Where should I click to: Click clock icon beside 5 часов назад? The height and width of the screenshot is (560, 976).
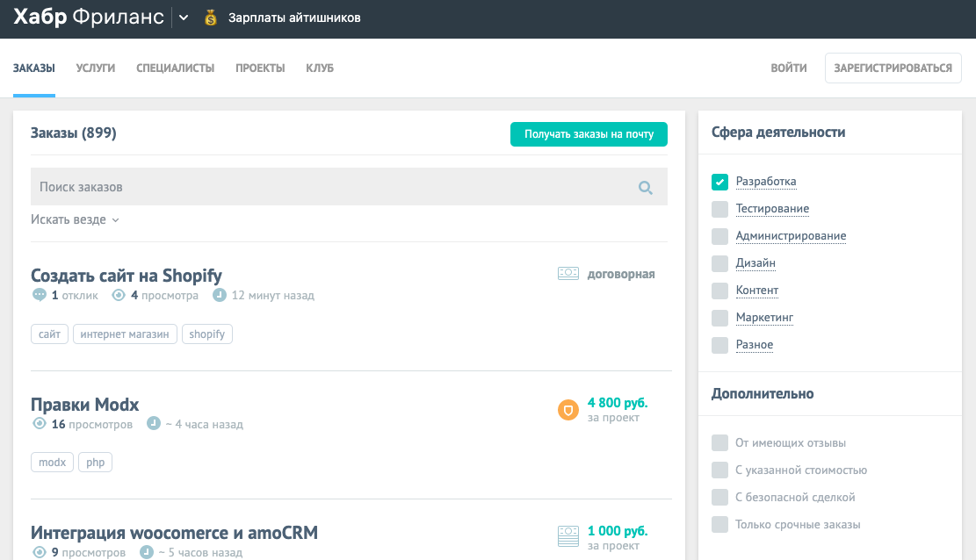point(147,552)
